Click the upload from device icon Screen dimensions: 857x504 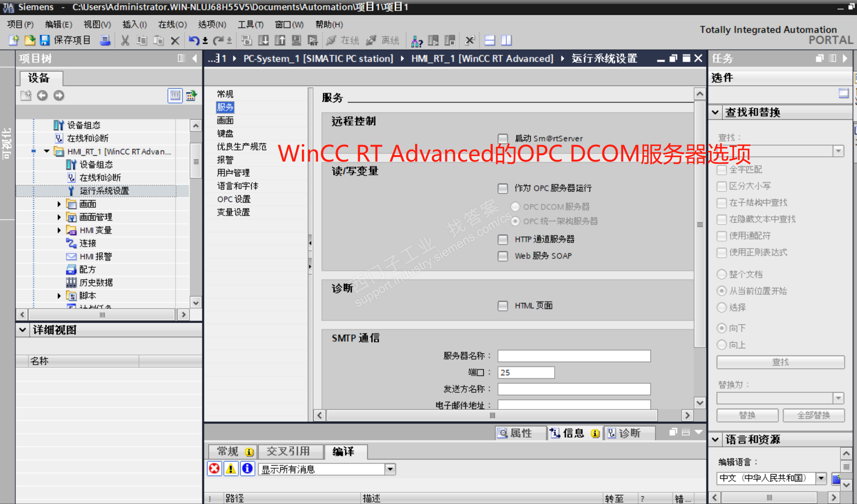[280, 41]
